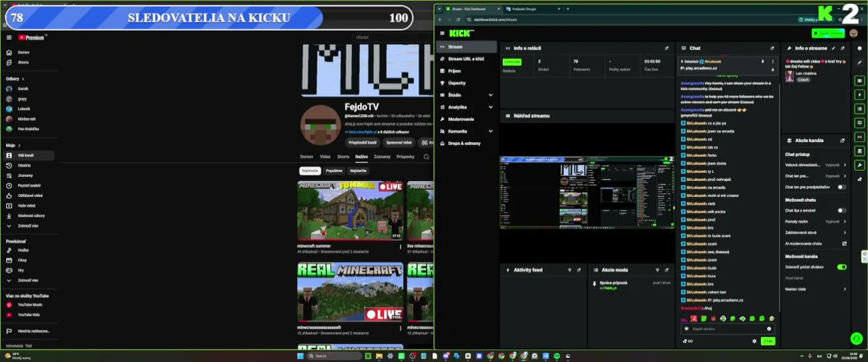Reload the Kick dashboard page

click(x=458, y=20)
